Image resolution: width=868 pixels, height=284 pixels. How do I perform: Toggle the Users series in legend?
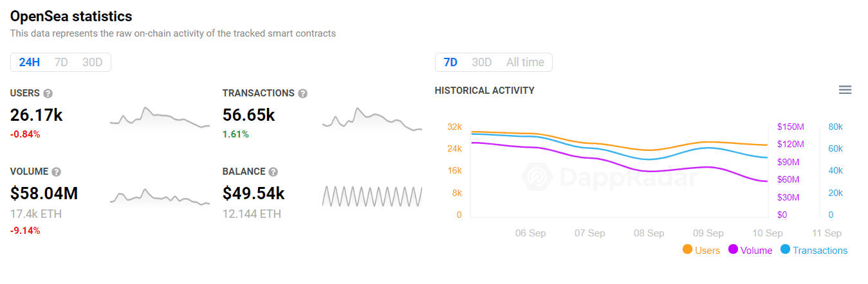pyautogui.click(x=701, y=250)
